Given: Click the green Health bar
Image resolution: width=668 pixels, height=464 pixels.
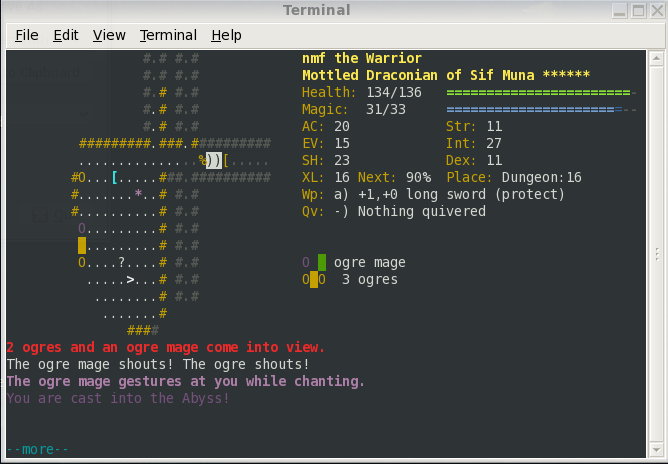Looking at the screenshot, I should pos(541,92).
